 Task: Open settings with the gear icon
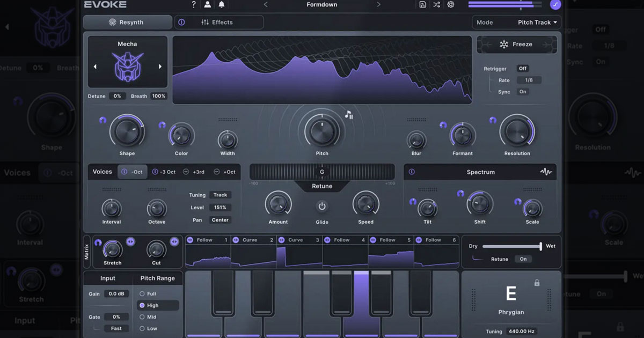[x=451, y=5]
